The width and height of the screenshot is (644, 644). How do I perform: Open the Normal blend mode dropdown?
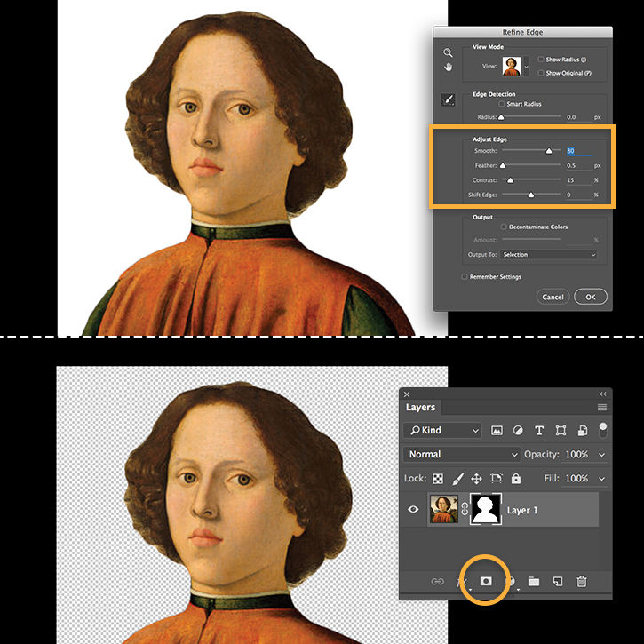(x=462, y=454)
